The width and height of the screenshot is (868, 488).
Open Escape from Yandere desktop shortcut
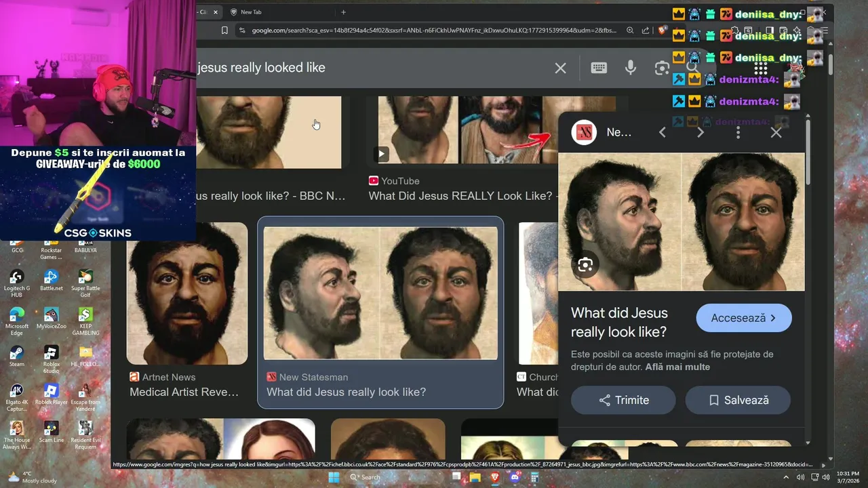point(85,397)
